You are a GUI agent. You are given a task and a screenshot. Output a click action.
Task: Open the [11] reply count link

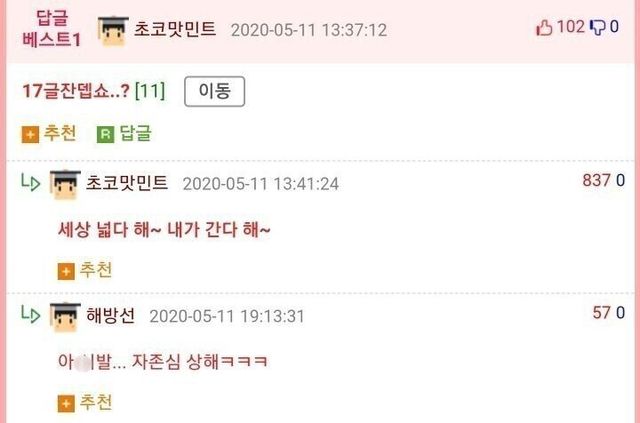(x=150, y=91)
